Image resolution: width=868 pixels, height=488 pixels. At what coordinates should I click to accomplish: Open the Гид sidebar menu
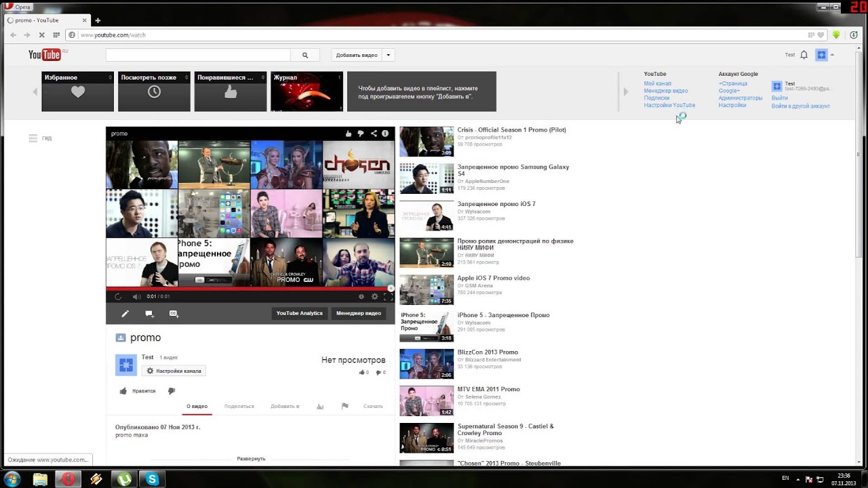40,138
